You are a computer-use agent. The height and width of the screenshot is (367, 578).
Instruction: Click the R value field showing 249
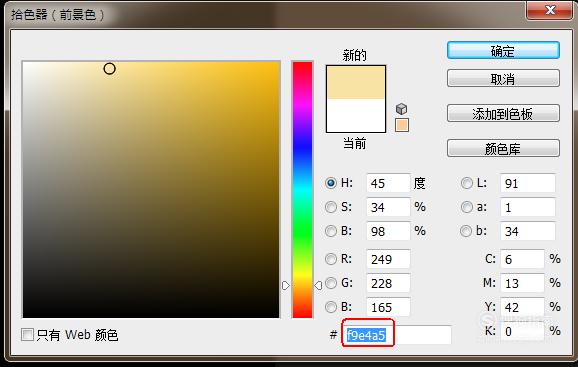[388, 259]
